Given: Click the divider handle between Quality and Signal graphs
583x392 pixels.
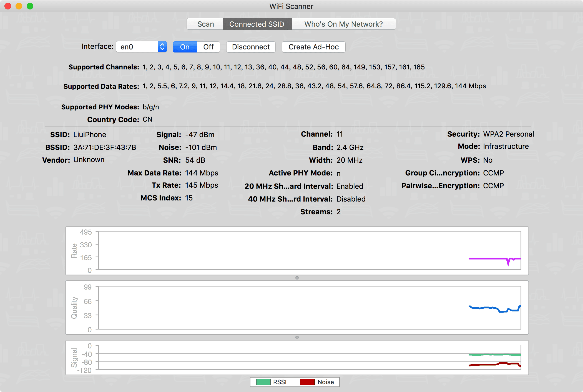Looking at the screenshot, I should pyautogui.click(x=297, y=337).
